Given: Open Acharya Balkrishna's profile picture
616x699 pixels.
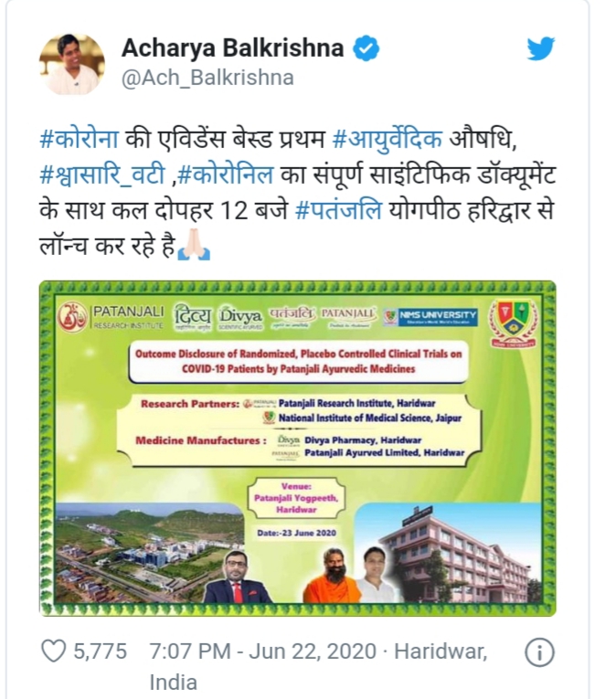Looking at the screenshot, I should click(x=72, y=64).
